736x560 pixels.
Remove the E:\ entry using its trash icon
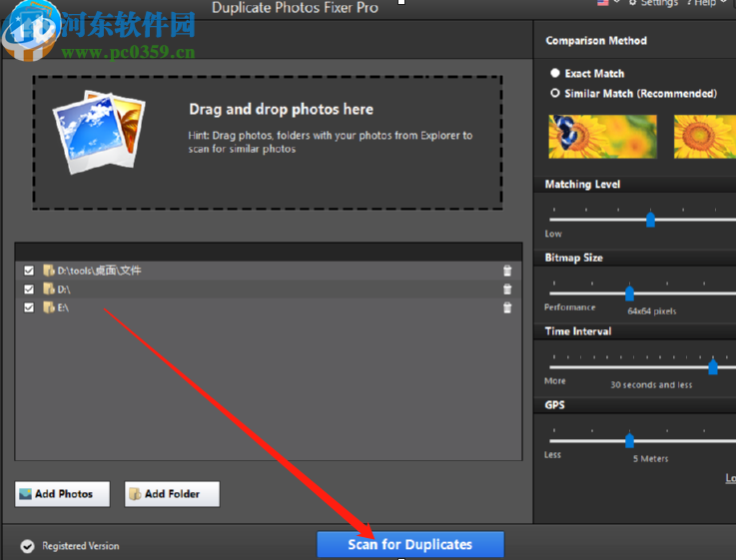507,307
